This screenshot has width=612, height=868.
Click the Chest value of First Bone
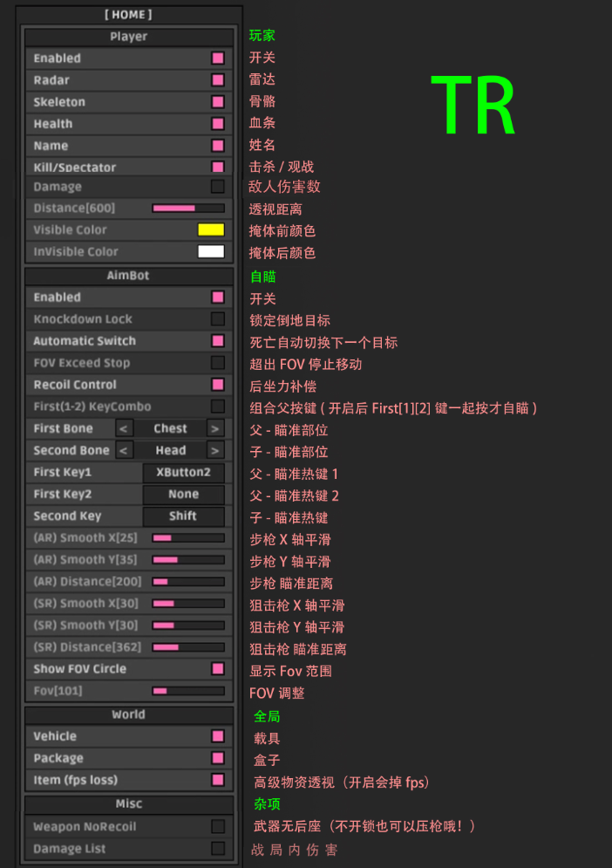click(x=170, y=428)
